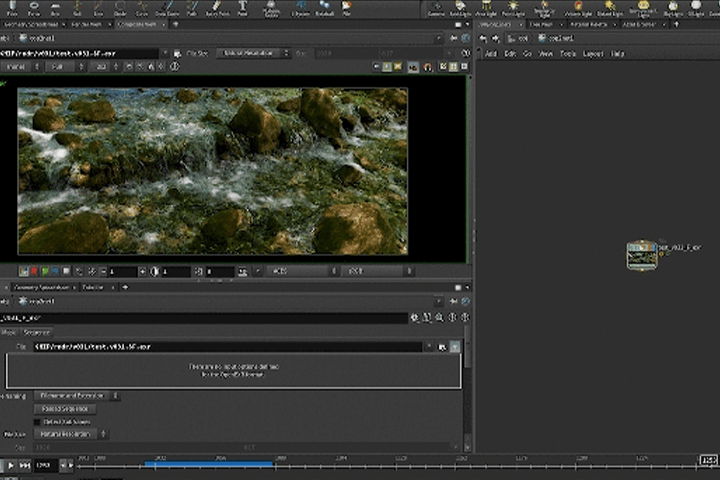Open the image file path dropdown arrow
This screenshot has height=480, width=720.
click(x=165, y=53)
